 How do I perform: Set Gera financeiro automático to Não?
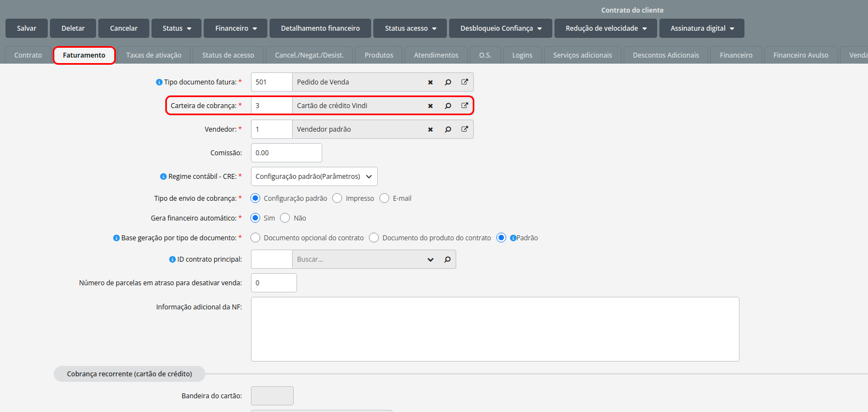pos(285,218)
